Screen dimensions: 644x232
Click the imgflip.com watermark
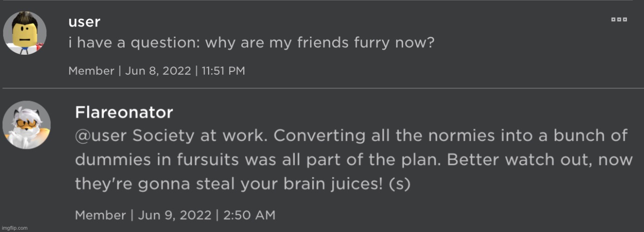tap(14, 228)
